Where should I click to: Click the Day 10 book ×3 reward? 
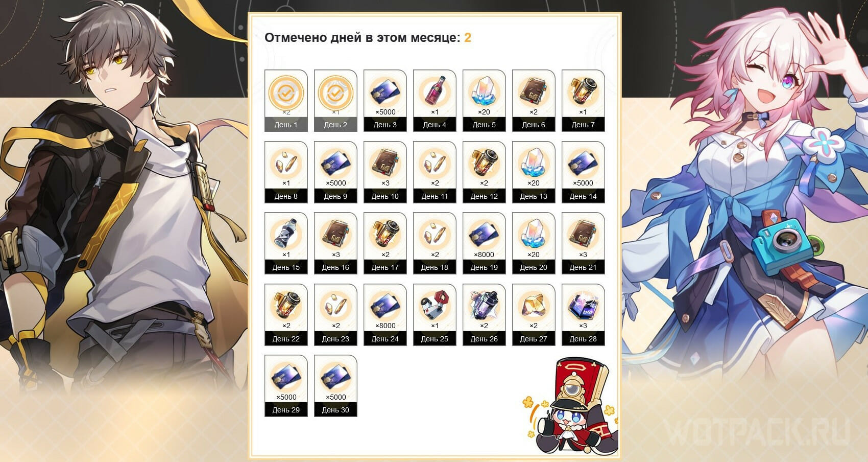point(385,172)
